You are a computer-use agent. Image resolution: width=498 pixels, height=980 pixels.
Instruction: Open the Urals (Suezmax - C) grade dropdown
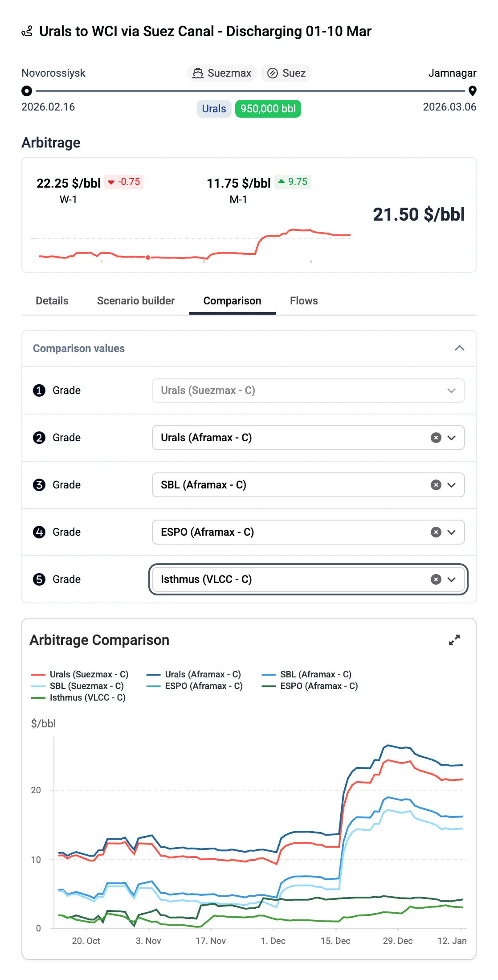(x=308, y=390)
